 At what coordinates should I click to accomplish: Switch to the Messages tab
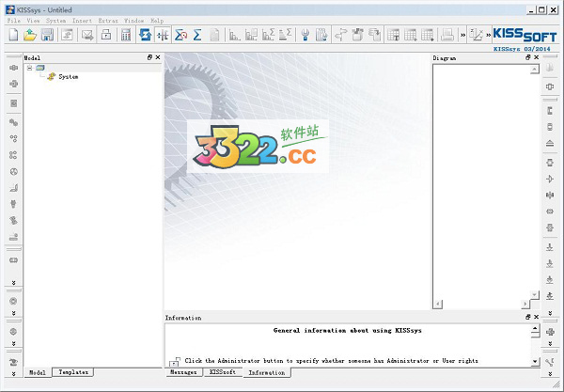click(x=182, y=372)
